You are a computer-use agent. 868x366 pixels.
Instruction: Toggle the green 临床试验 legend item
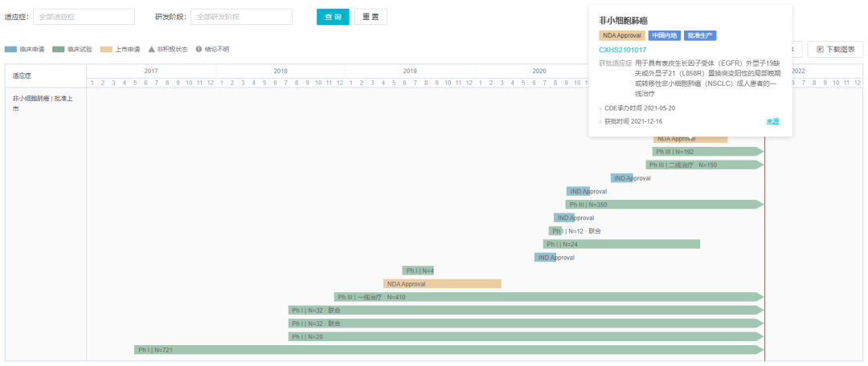click(71, 49)
